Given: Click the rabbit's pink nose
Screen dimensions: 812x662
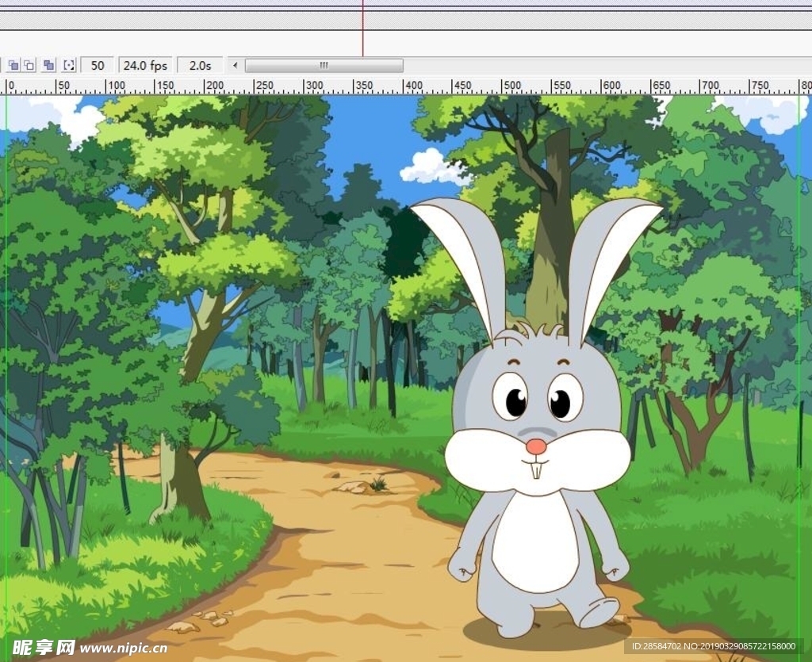Looking at the screenshot, I should coord(536,446).
